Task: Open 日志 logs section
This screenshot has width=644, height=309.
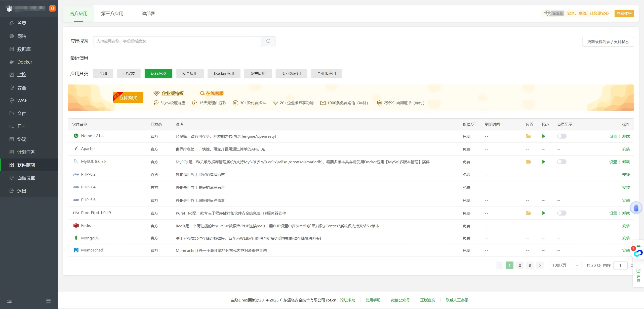Action: tap(29, 126)
